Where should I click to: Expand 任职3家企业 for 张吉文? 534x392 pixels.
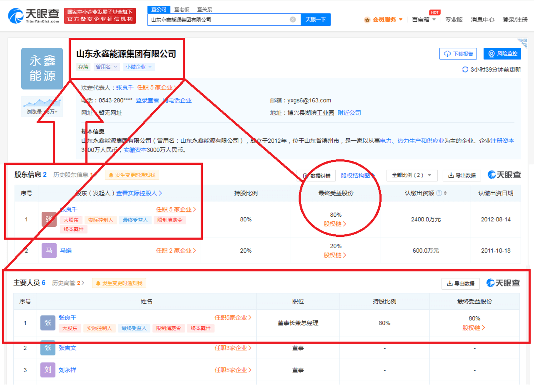(233, 348)
